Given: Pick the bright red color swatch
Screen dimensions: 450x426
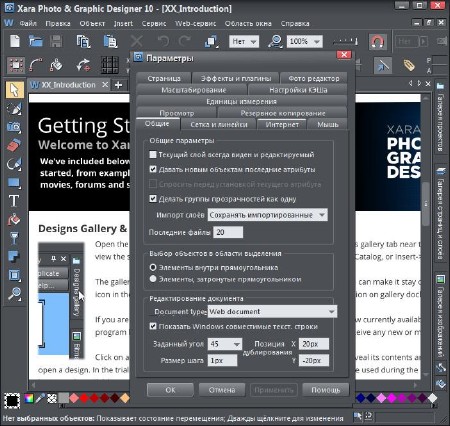Looking at the screenshot, I should [84, 398].
